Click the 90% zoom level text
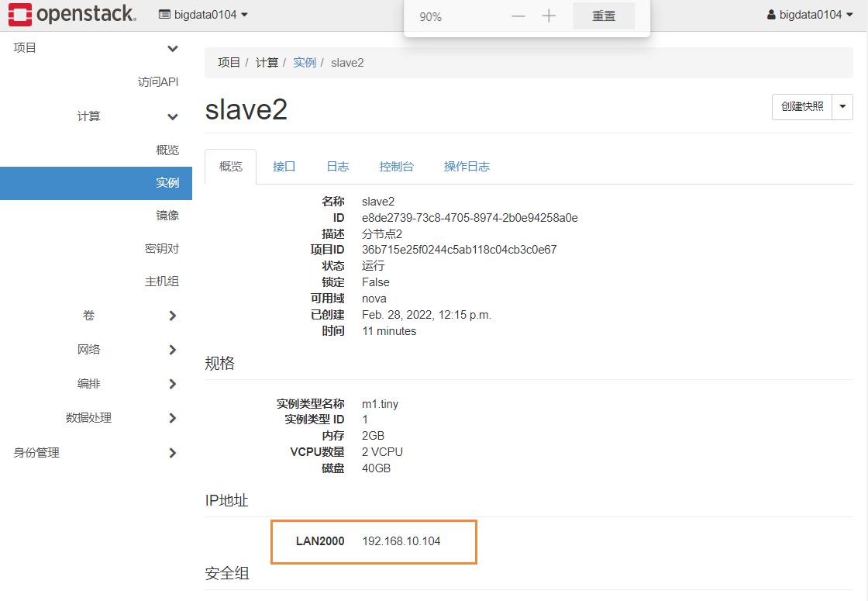Image resolution: width=868 pixels, height=601 pixels. click(x=430, y=16)
